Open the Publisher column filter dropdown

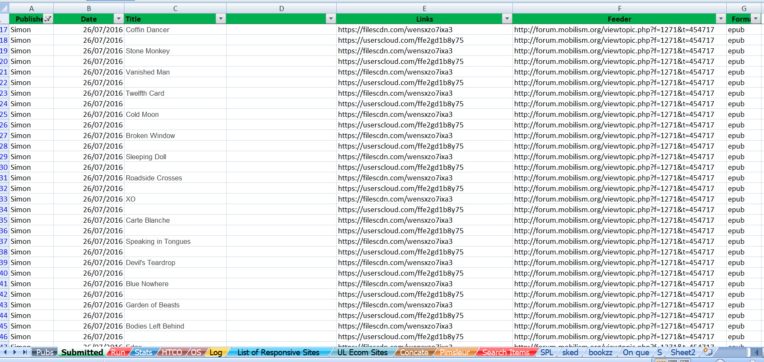48,19
